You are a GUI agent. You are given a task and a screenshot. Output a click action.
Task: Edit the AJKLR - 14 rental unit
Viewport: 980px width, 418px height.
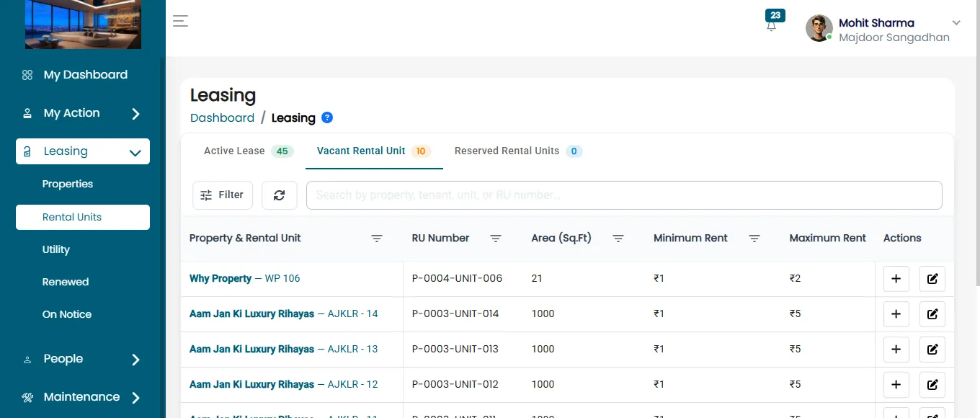pyautogui.click(x=932, y=314)
